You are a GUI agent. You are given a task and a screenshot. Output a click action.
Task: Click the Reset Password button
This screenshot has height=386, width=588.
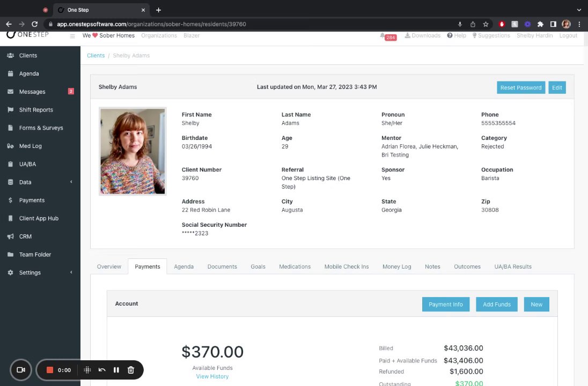[x=521, y=87]
